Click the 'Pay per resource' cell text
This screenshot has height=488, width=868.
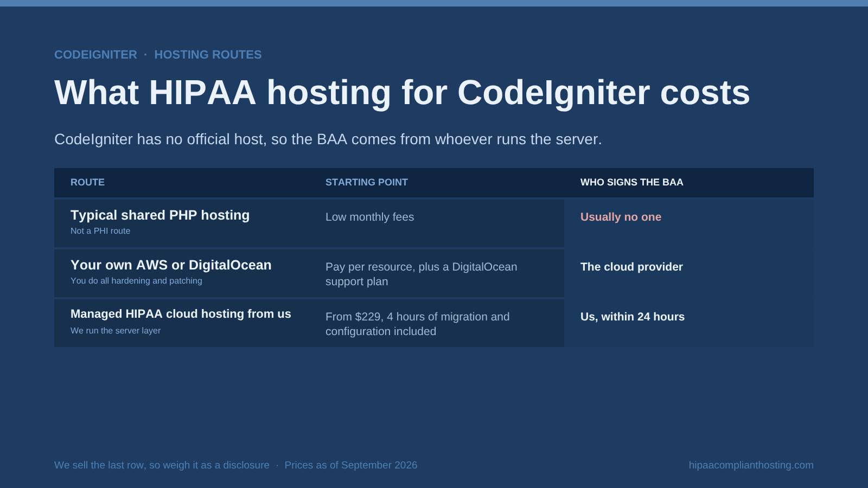coord(422,274)
